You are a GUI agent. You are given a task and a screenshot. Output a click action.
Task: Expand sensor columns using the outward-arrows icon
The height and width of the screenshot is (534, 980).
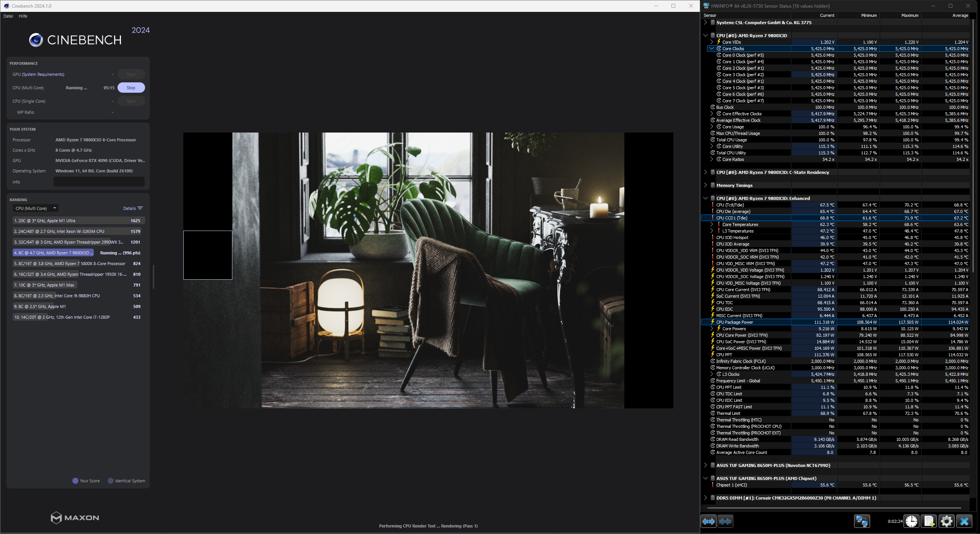[x=709, y=521]
